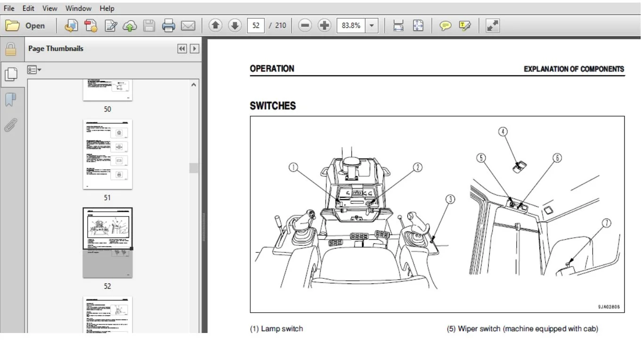
Task: Click the thumbnail panel scroll up arrow
Action: coord(194,85)
